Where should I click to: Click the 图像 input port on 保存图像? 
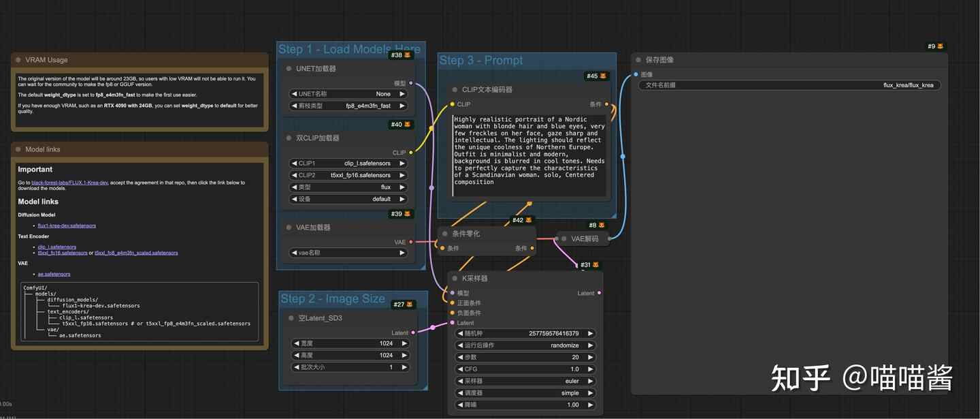(x=636, y=74)
